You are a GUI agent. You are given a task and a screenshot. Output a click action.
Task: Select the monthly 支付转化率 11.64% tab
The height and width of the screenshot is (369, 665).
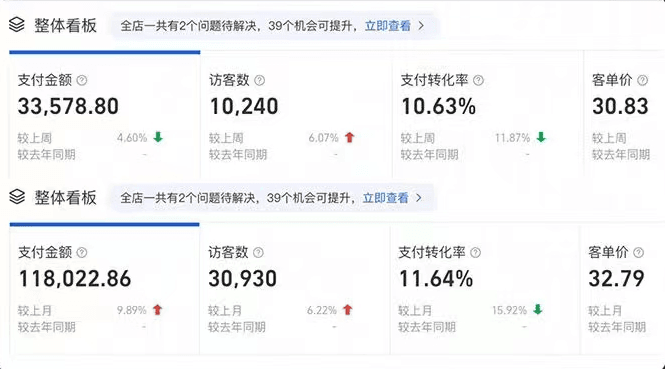click(x=485, y=288)
